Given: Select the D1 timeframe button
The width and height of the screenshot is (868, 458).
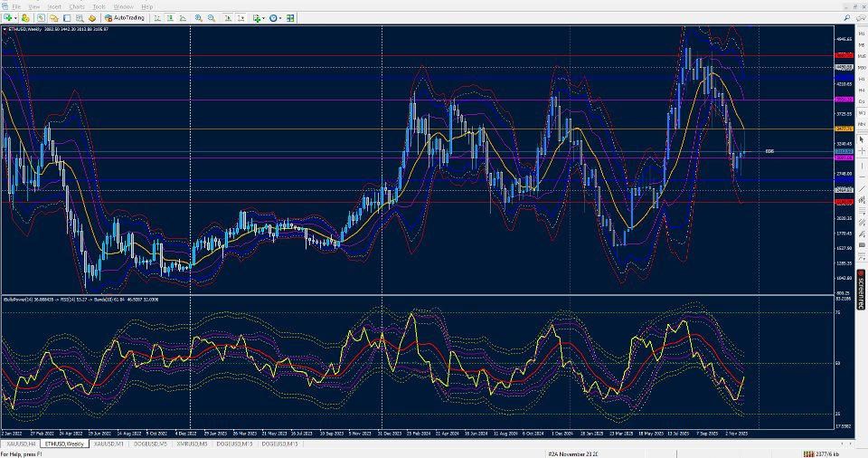Looking at the screenshot, I should click(862, 101).
